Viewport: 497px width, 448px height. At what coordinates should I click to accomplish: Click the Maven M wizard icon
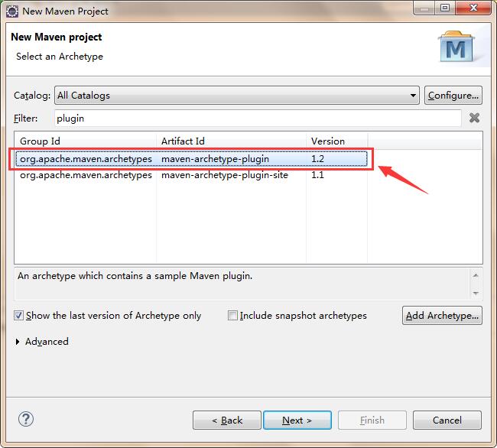click(x=456, y=47)
